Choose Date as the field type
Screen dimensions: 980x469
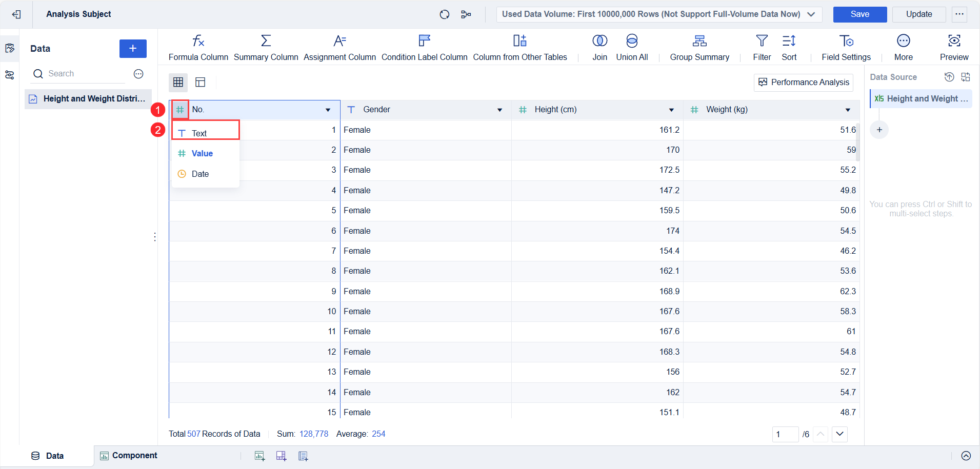206,174
